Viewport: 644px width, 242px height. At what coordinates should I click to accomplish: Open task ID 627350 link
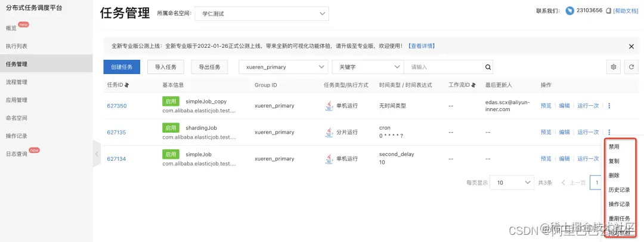coord(117,106)
